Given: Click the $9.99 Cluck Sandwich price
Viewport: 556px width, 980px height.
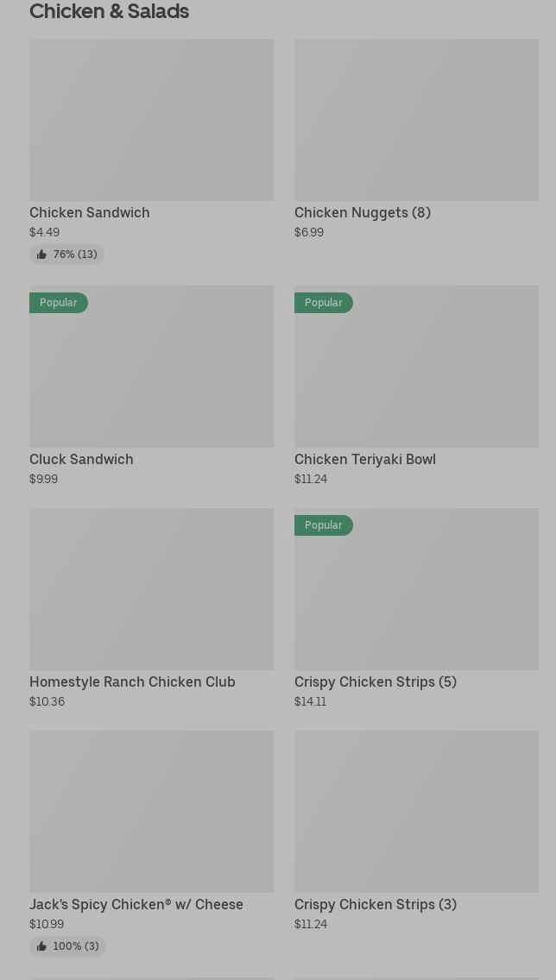Looking at the screenshot, I should pyautogui.click(x=43, y=479).
